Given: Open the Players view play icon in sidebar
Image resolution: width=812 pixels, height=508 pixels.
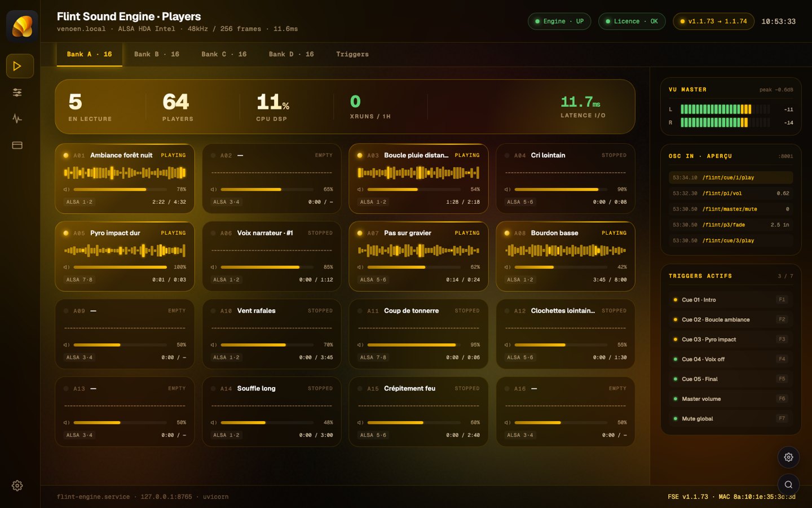Looking at the screenshot, I should (x=20, y=66).
